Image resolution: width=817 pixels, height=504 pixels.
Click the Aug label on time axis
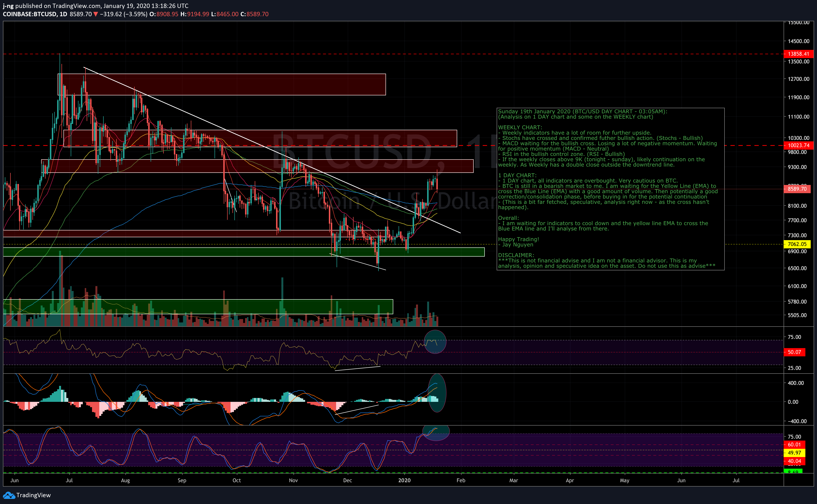click(125, 481)
